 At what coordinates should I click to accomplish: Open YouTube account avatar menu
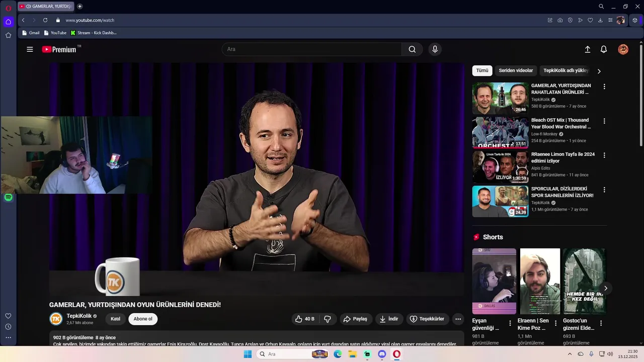pyautogui.click(x=623, y=49)
